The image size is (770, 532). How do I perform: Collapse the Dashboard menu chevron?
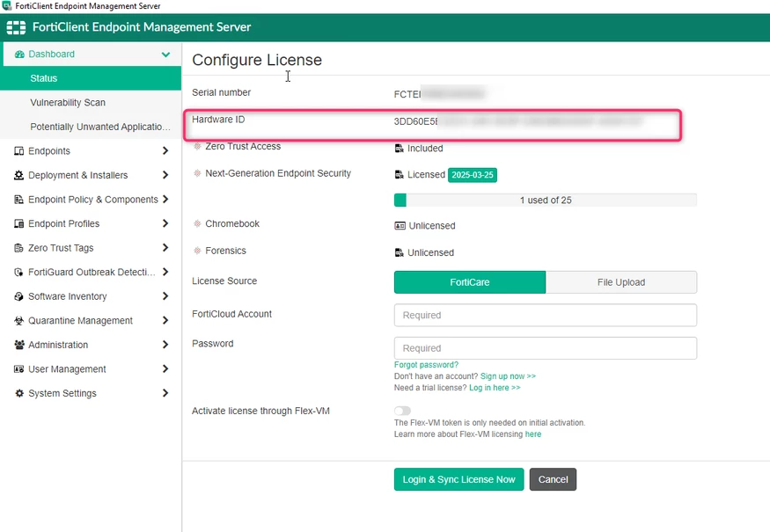(166, 55)
